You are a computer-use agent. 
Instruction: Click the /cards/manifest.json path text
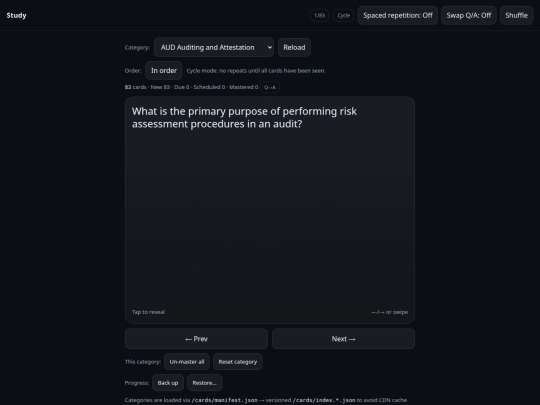tap(225, 400)
